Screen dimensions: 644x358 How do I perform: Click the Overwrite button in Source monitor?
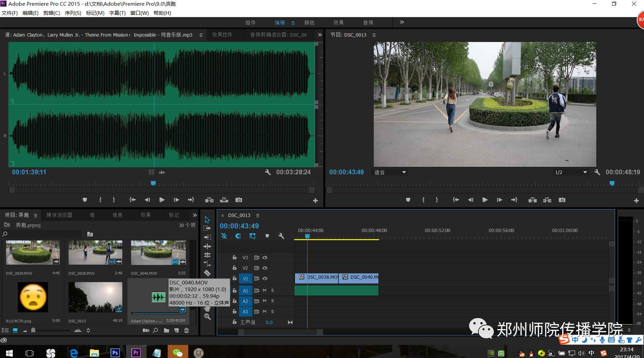(224, 200)
